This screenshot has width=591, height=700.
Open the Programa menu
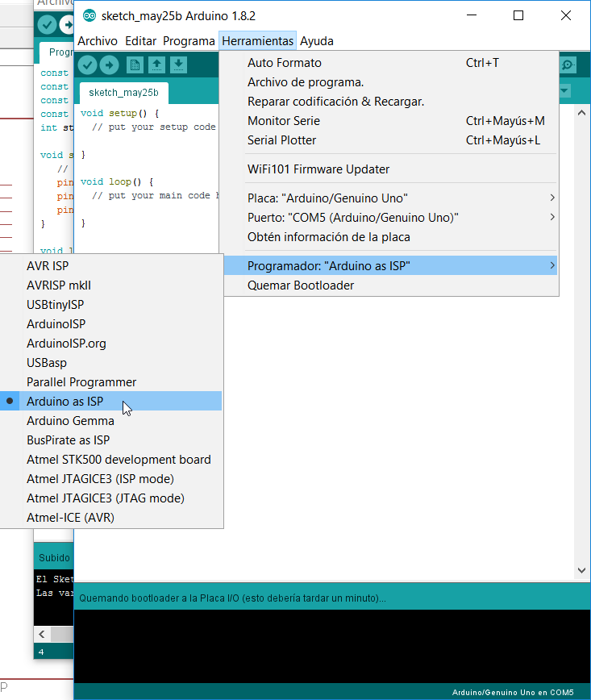click(189, 41)
